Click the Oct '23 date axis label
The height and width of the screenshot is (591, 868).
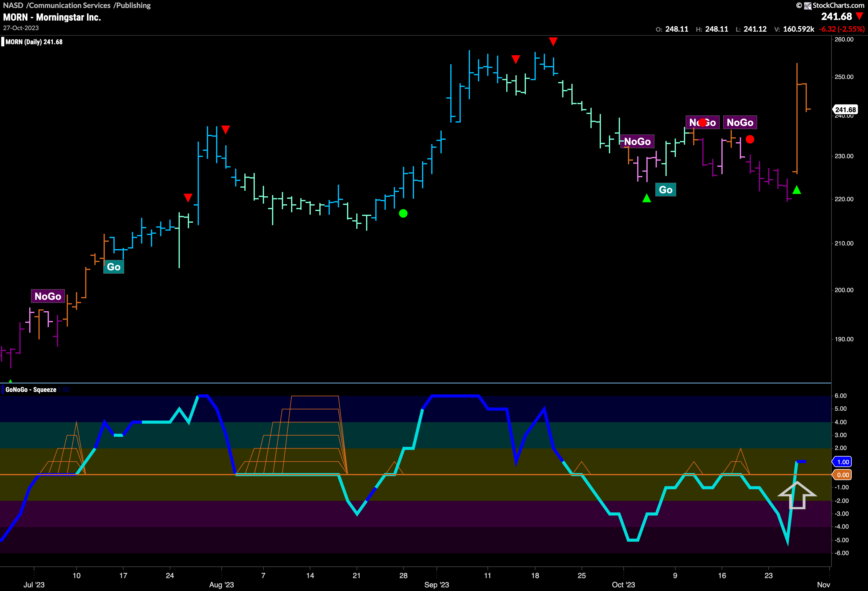623,585
